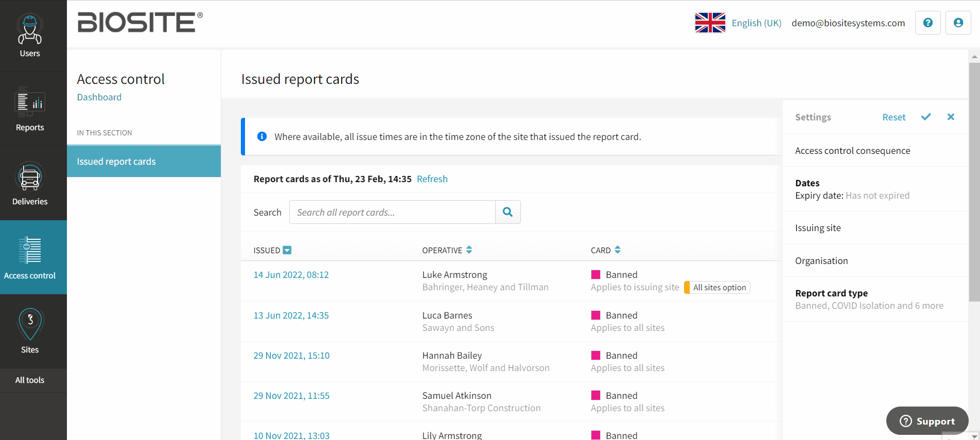This screenshot has width=980, height=440.
Task: Go to the Deliveries truck icon
Action: click(x=30, y=177)
